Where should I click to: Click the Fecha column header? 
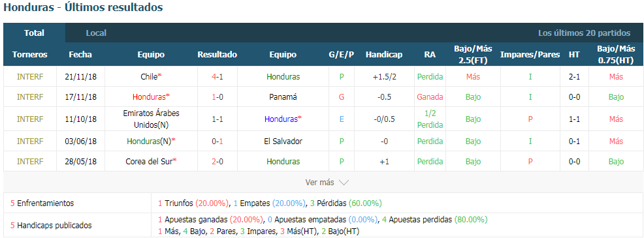click(x=80, y=55)
